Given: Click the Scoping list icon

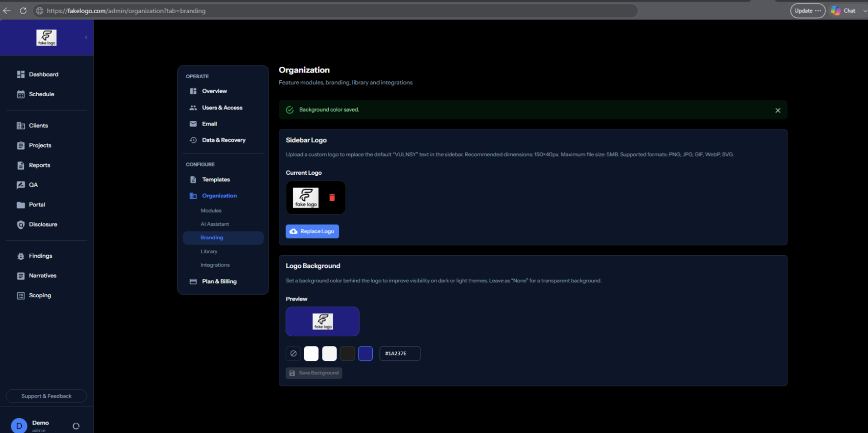Looking at the screenshot, I should (x=21, y=295).
